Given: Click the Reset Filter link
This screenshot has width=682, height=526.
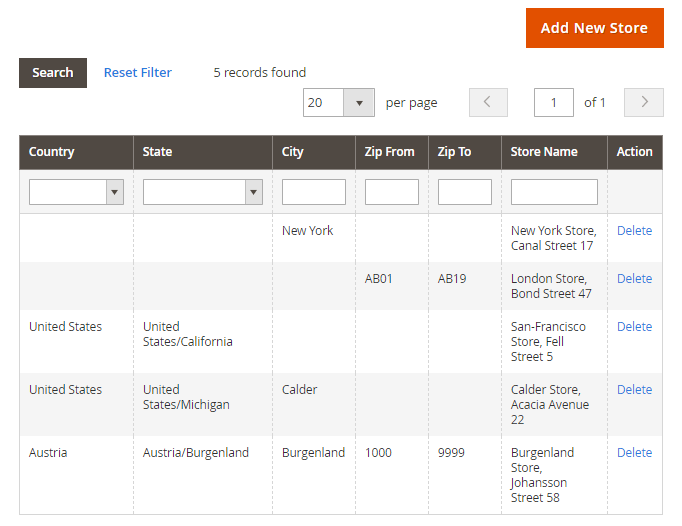Looking at the screenshot, I should (x=138, y=72).
